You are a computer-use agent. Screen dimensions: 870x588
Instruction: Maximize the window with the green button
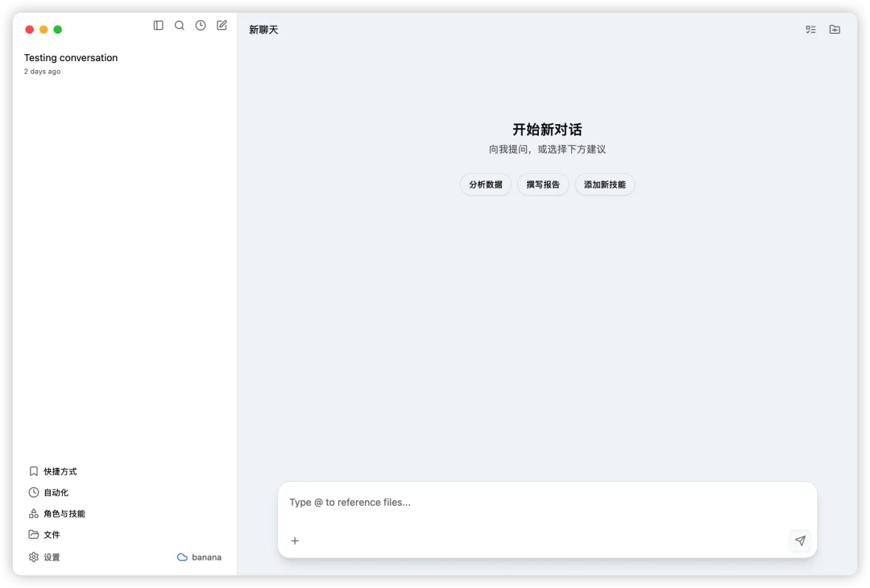(58, 29)
